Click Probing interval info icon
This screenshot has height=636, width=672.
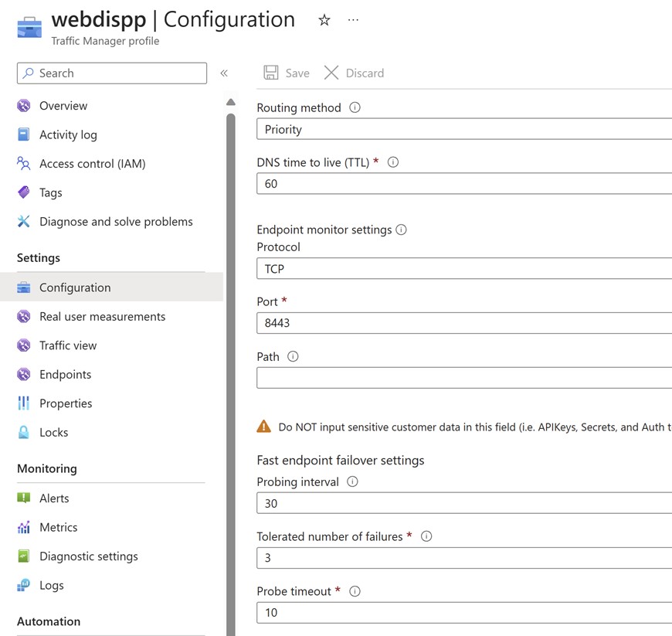352,481
